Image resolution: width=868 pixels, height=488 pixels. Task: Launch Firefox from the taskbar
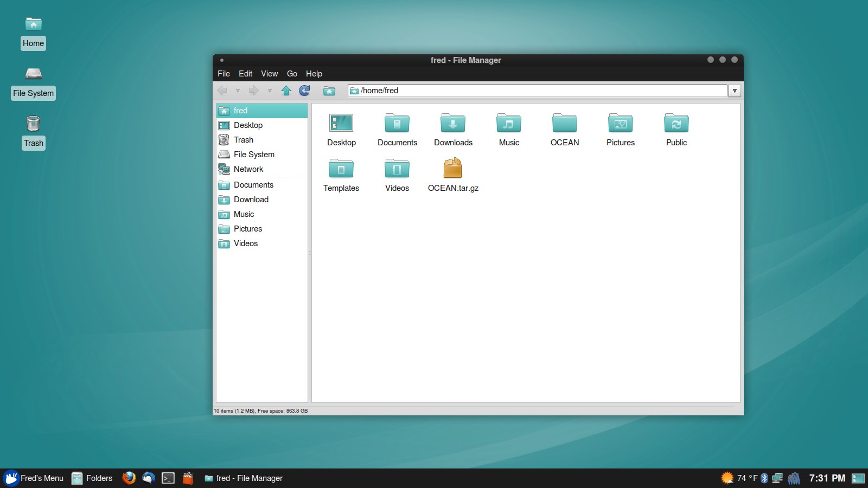pos(129,478)
